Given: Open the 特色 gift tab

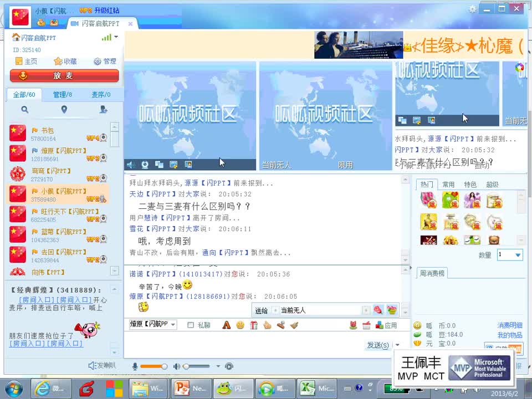Looking at the screenshot, I should click(470, 184).
